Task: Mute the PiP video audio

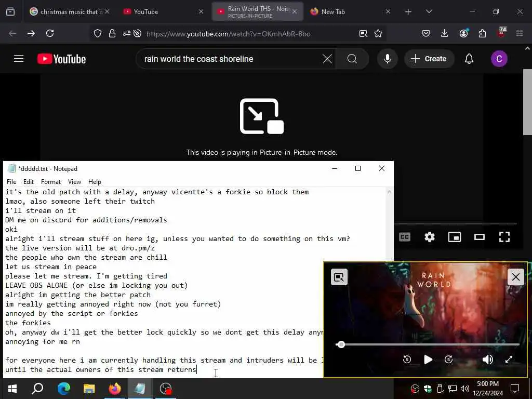Action: (487, 360)
